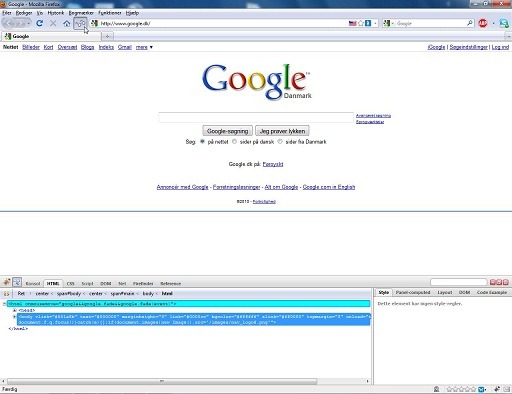Click the browser Forward arrow button
The width and height of the screenshot is (512, 394).
point(20,23)
